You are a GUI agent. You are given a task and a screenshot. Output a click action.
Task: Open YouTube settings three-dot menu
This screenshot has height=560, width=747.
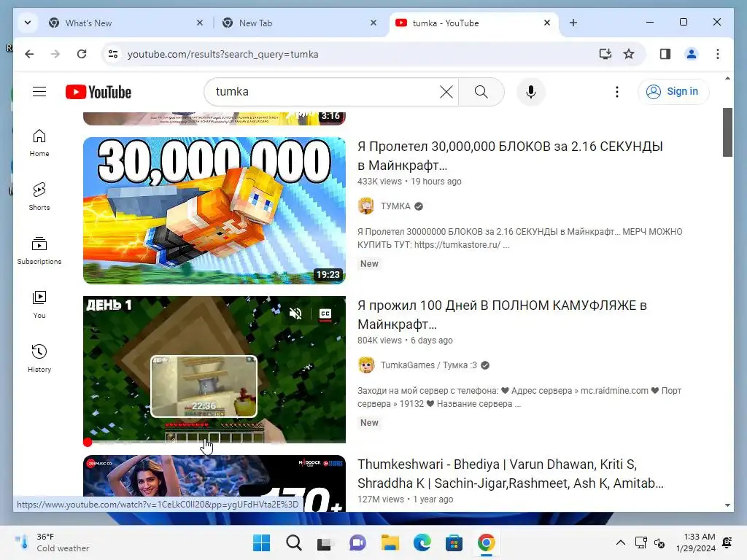pos(617,91)
